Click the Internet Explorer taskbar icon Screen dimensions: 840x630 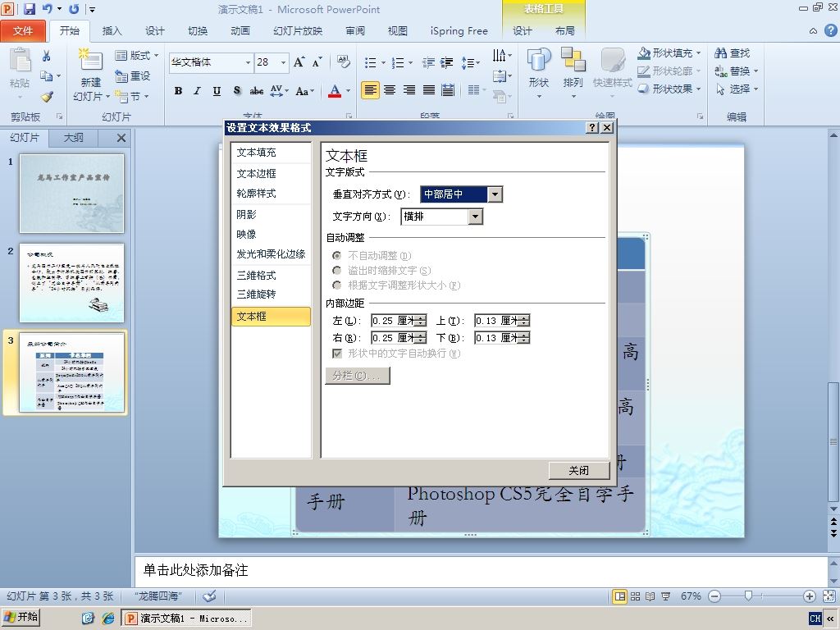coord(107,619)
